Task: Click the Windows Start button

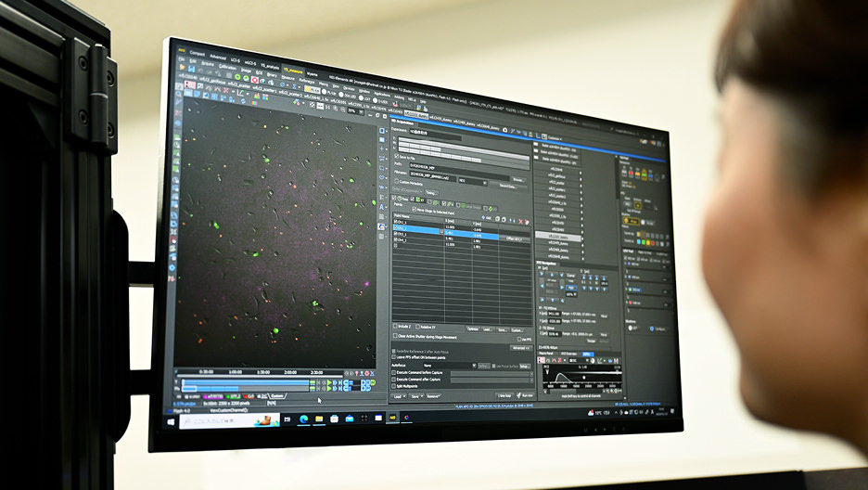Action: (x=172, y=421)
